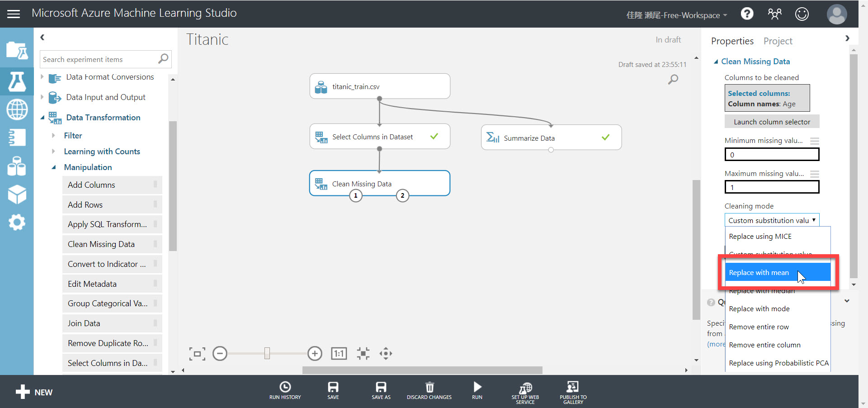Open the community people icon
The height and width of the screenshot is (408, 868).
[x=774, y=14]
